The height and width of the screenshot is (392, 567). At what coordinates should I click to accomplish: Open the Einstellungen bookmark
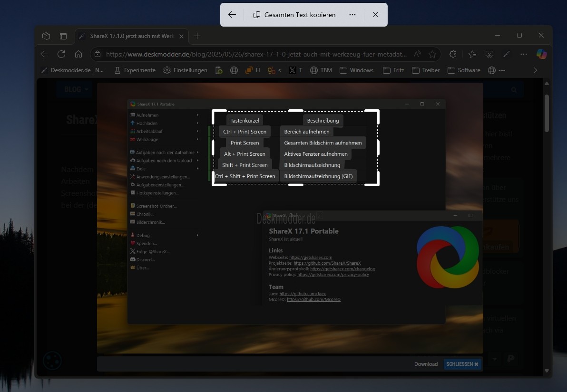tap(185, 70)
